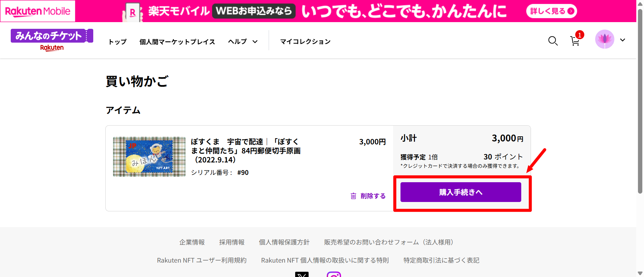Click the Instagram social icon

334,274
